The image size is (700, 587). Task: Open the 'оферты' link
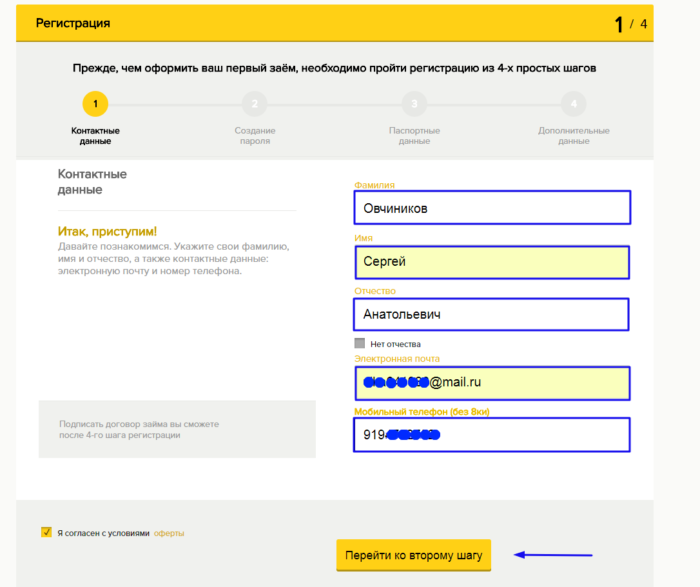(x=169, y=533)
